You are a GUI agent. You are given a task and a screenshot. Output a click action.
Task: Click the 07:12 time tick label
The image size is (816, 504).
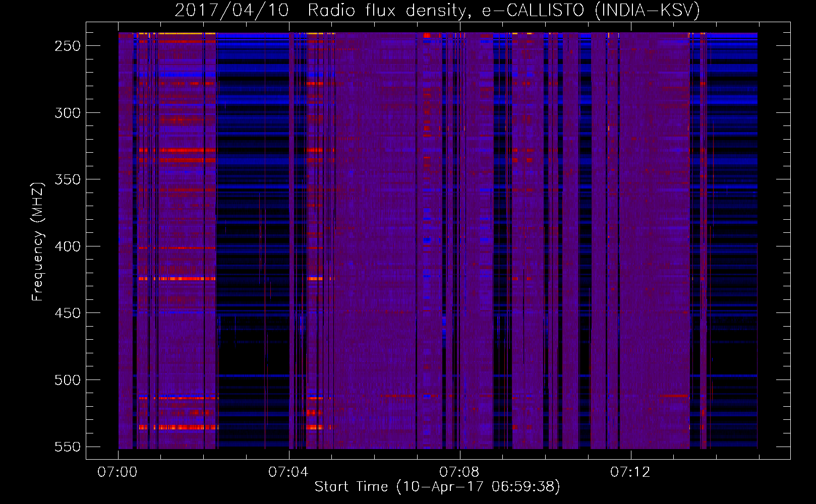tap(630, 472)
